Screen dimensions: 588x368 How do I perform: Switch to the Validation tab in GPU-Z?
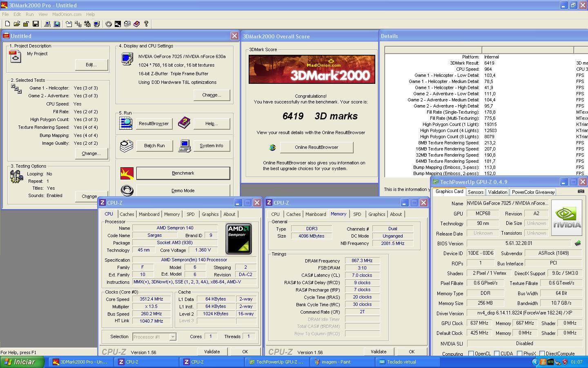tap(497, 192)
